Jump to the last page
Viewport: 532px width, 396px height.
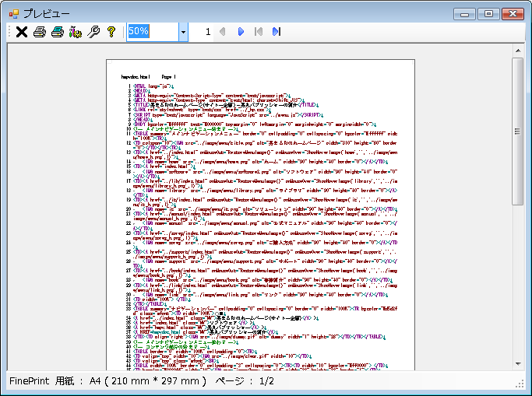pyautogui.click(x=276, y=32)
